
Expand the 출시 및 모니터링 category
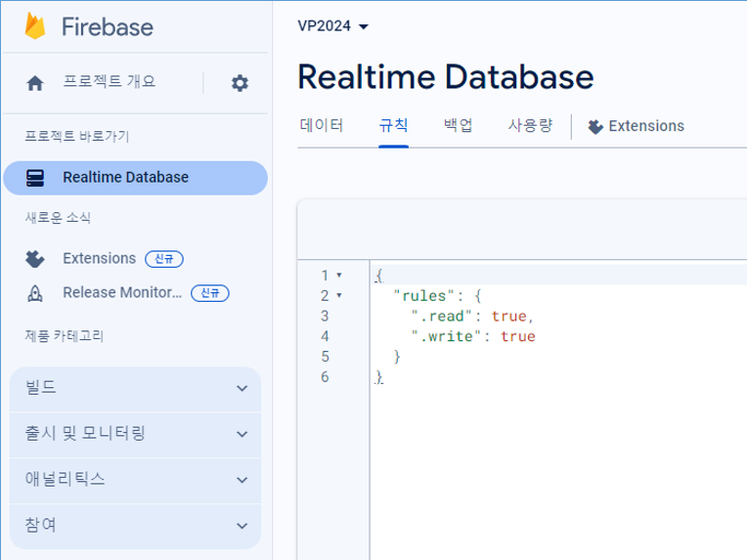[135, 434]
